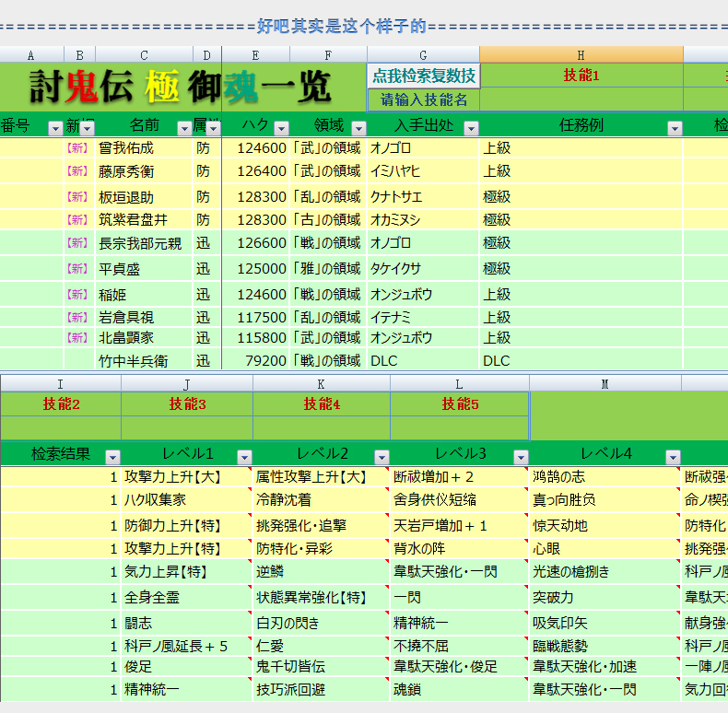
Task: Click the 技能4 input cell below header
Action: pyautogui.click(x=322, y=428)
